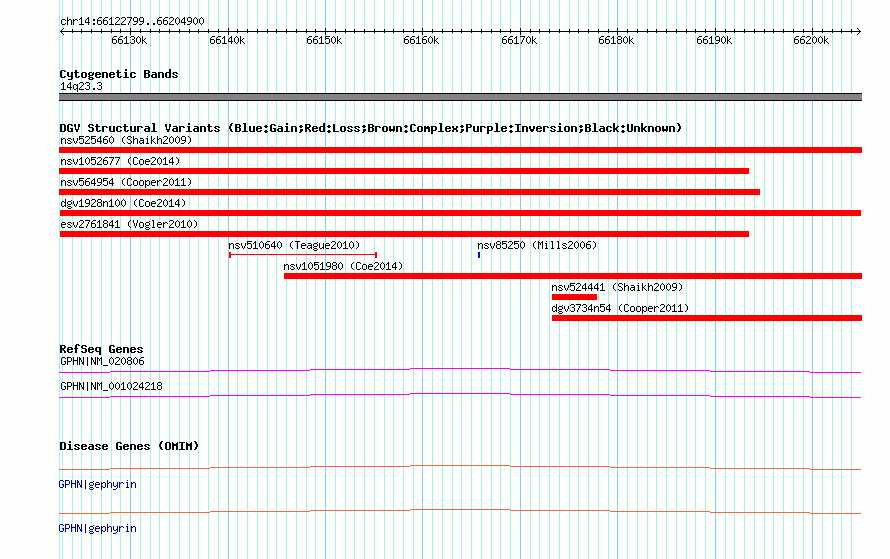Screen dimensions: 890x559
Task: Click the 14q23.3 band label
Action: click(x=81, y=86)
